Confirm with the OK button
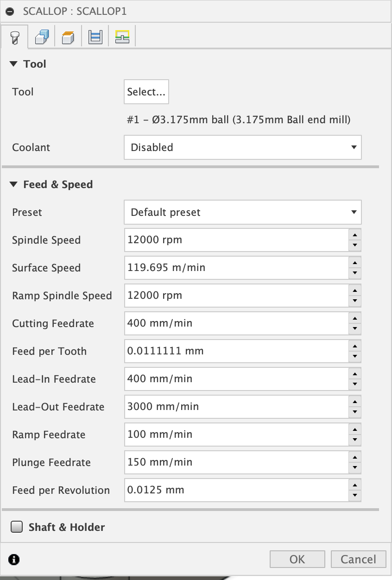392x580 pixels. [x=297, y=559]
